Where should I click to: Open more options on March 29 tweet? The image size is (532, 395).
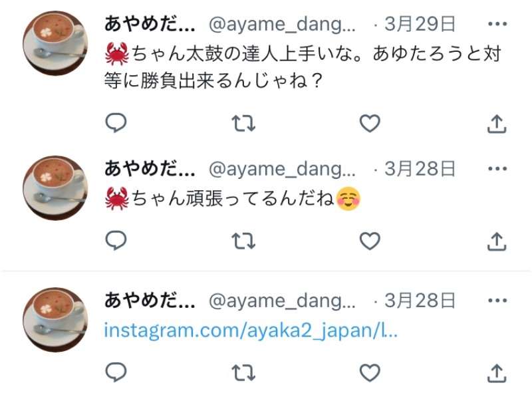click(x=497, y=24)
